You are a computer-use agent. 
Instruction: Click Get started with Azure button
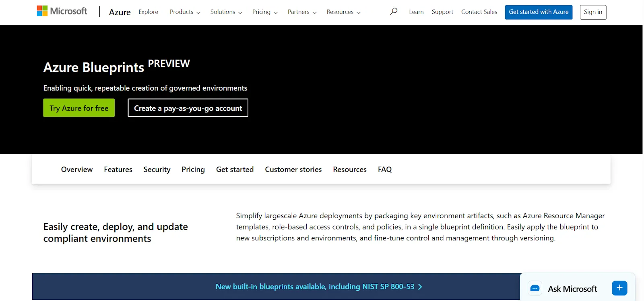click(x=539, y=12)
